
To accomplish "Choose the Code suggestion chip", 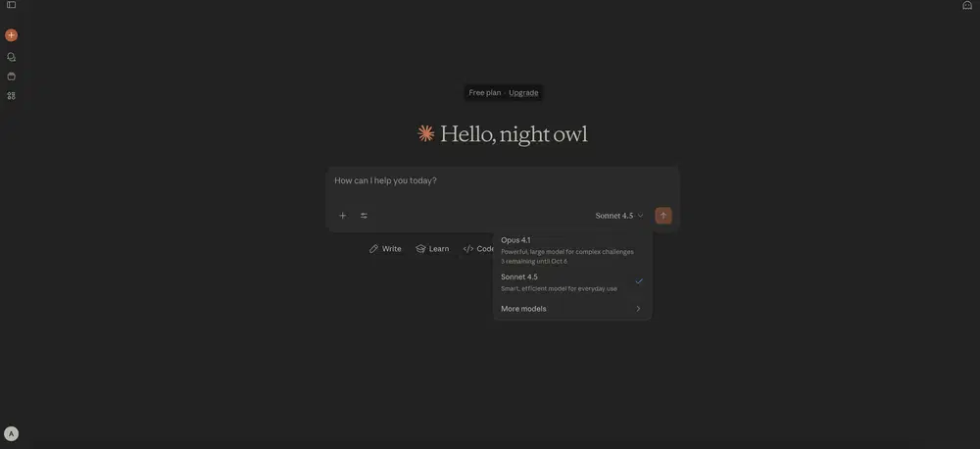I will [x=479, y=249].
